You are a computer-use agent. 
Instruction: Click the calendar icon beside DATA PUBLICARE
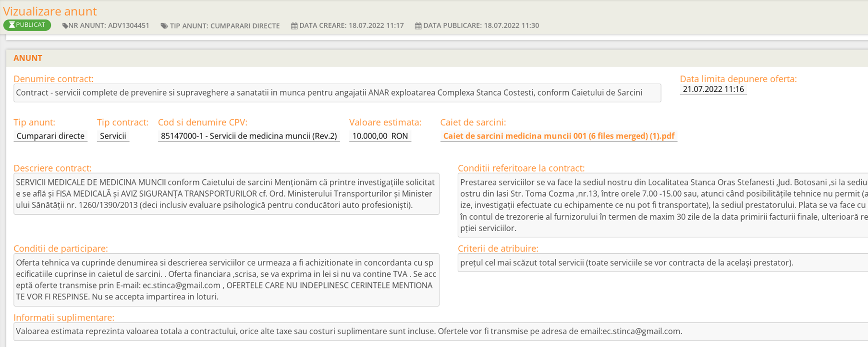pos(418,26)
